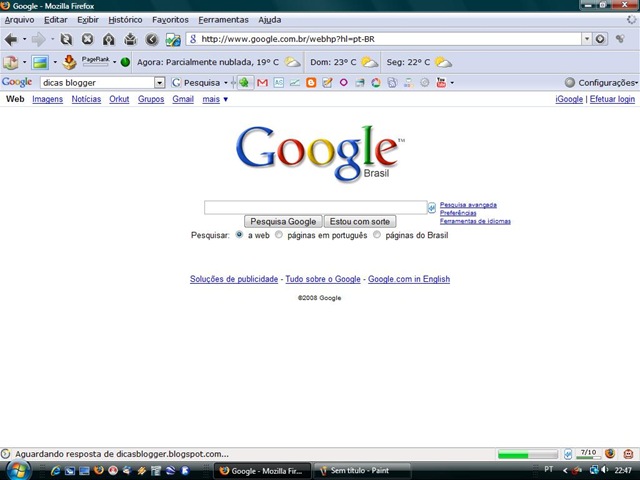The image size is (640, 480).
Task: Click the green page loading progress bar
Action: 527,454
